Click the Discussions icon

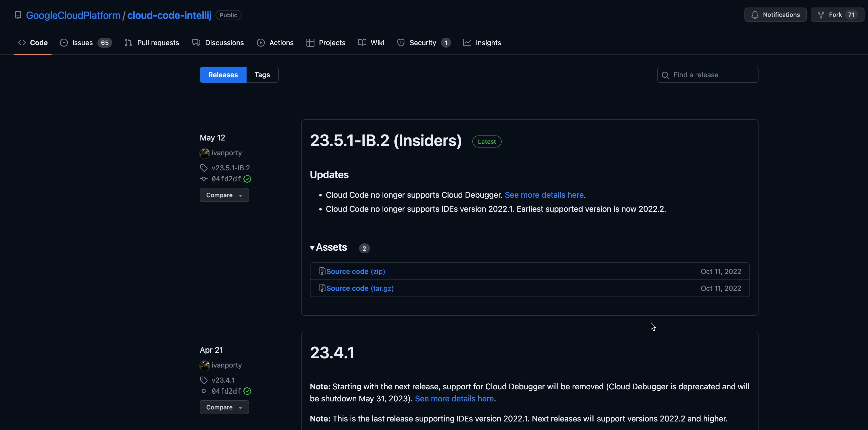click(195, 42)
